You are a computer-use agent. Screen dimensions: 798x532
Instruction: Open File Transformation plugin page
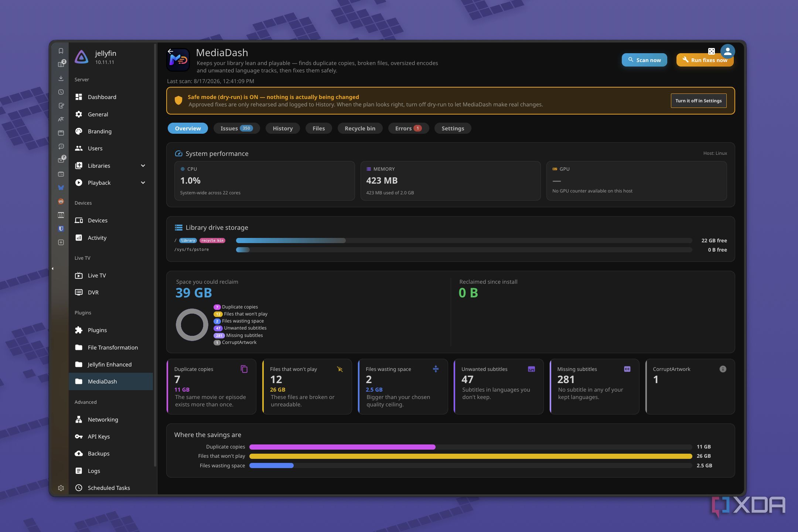110,347
